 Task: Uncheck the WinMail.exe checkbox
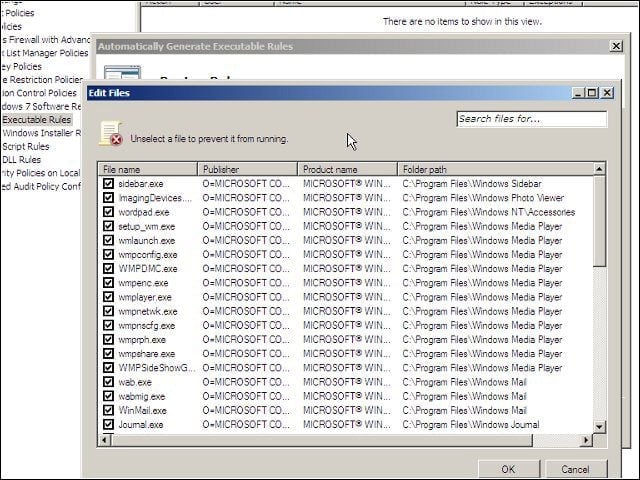(108, 410)
